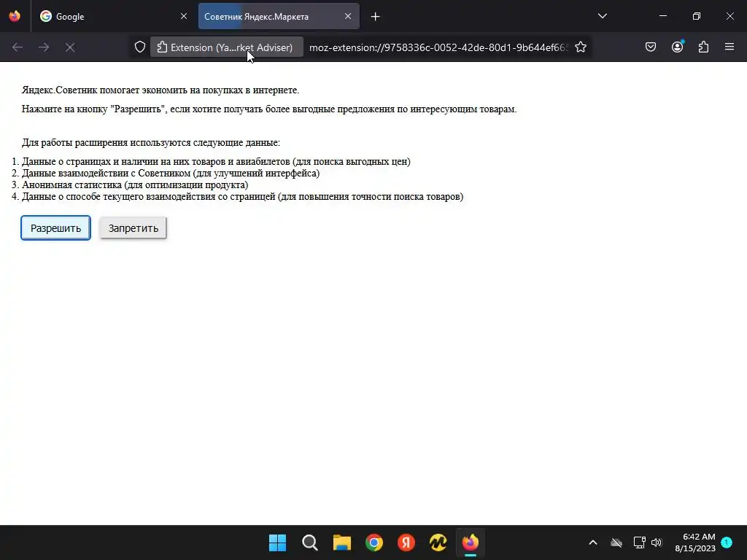Bookmark this page with star icon
The image size is (747, 560).
point(580,47)
